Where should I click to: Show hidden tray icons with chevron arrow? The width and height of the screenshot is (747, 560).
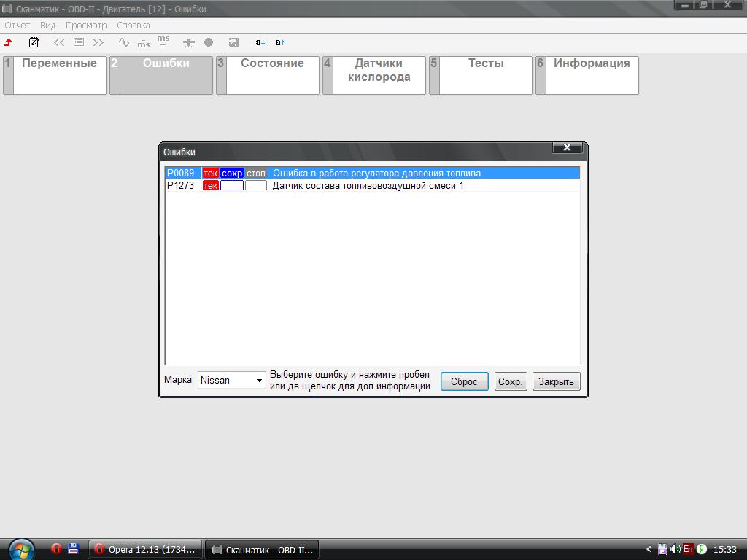(x=649, y=549)
